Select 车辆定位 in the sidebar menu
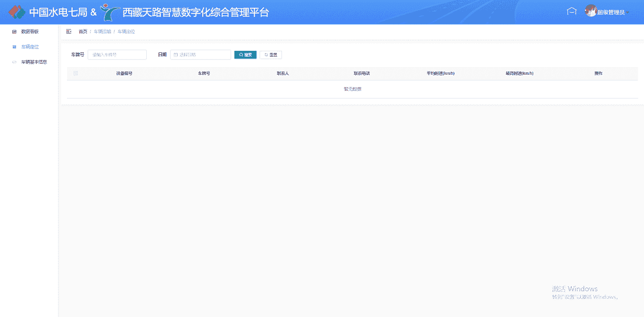The width and height of the screenshot is (644, 317). (30, 46)
